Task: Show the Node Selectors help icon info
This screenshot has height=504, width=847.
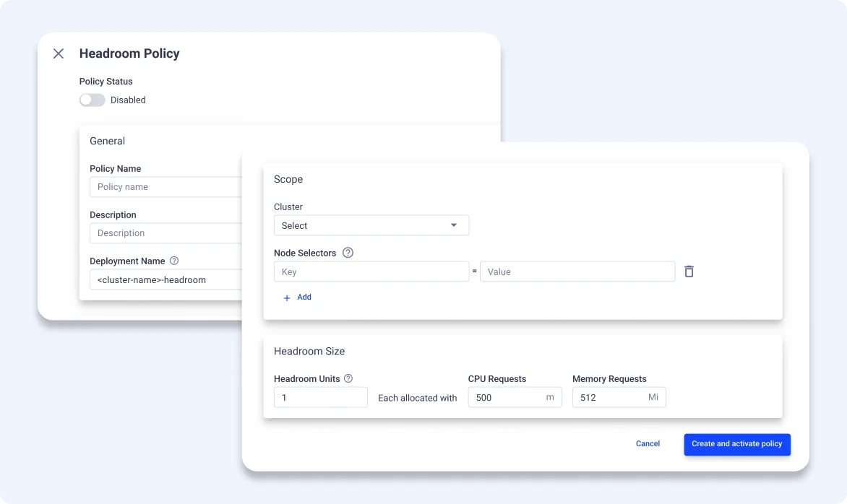Action: [x=348, y=253]
